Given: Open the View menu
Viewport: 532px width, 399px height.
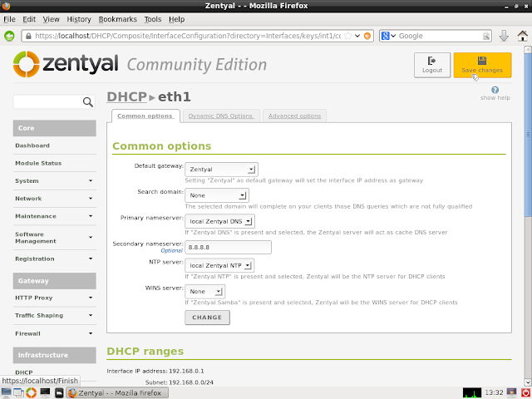Looking at the screenshot, I should click(x=52, y=19).
